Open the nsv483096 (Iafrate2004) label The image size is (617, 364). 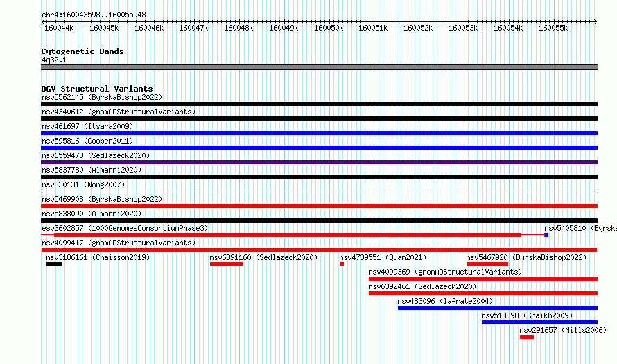click(x=445, y=301)
